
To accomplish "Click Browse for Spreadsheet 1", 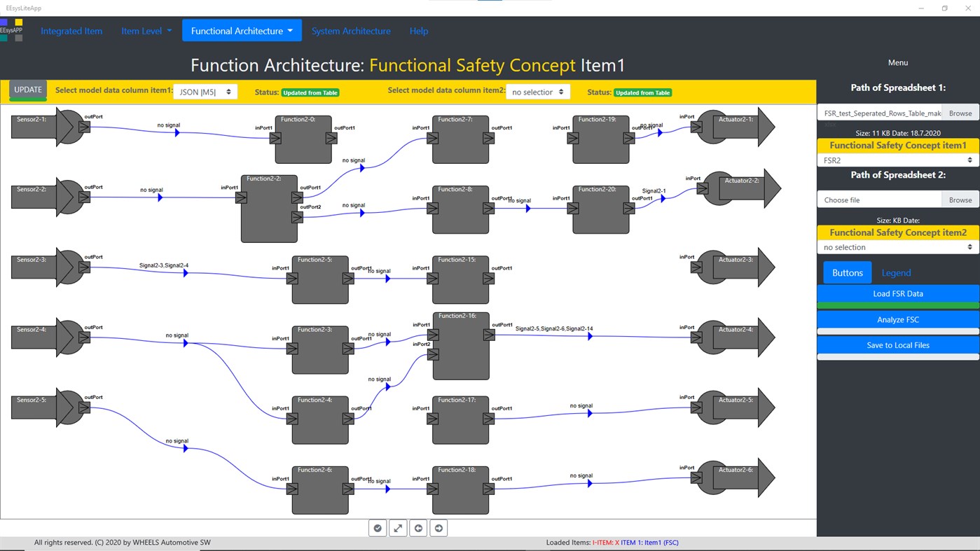I will pyautogui.click(x=960, y=112).
